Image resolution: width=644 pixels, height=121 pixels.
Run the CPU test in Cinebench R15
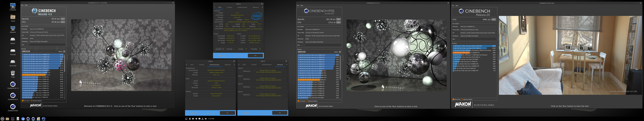point(339,22)
